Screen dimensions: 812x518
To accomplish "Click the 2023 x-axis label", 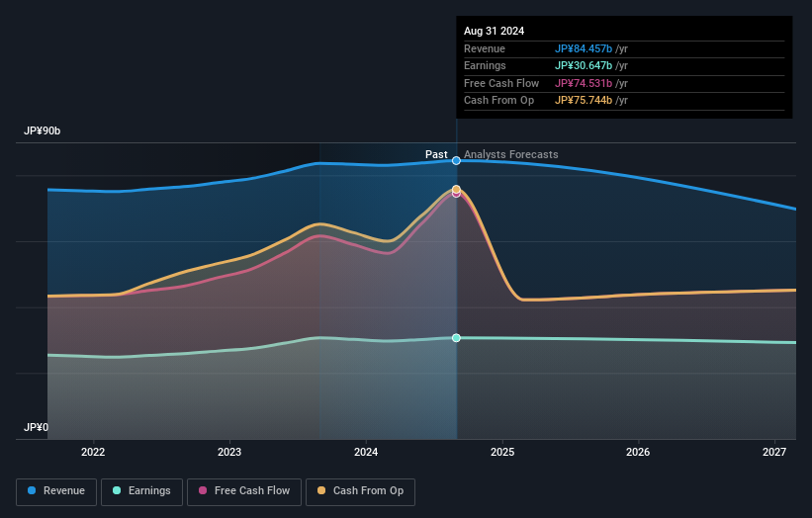I will click(229, 452).
